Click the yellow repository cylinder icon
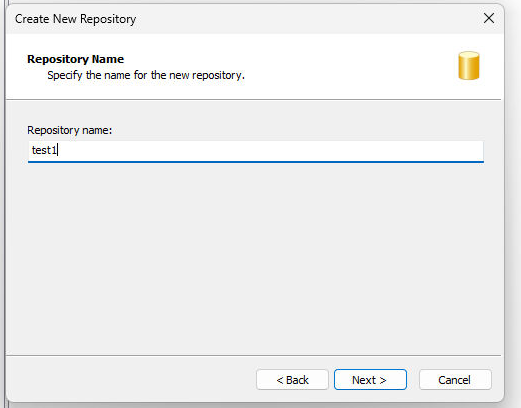 click(469, 66)
